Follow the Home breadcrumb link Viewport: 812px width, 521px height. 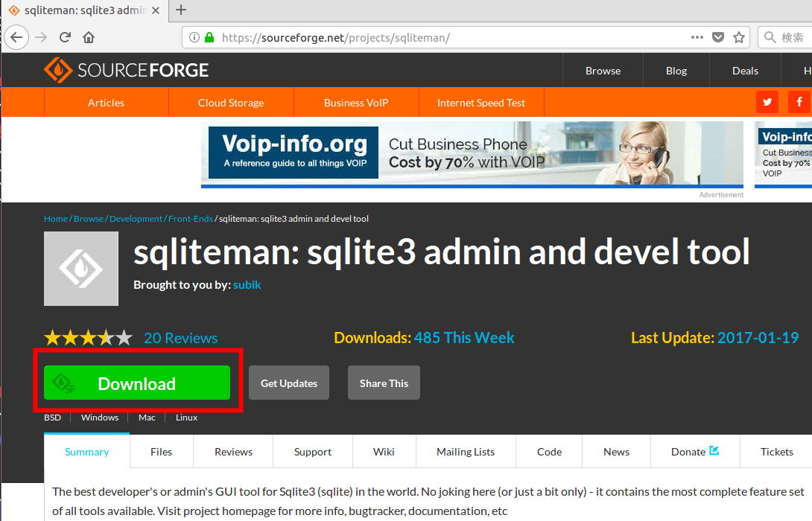pyautogui.click(x=56, y=219)
